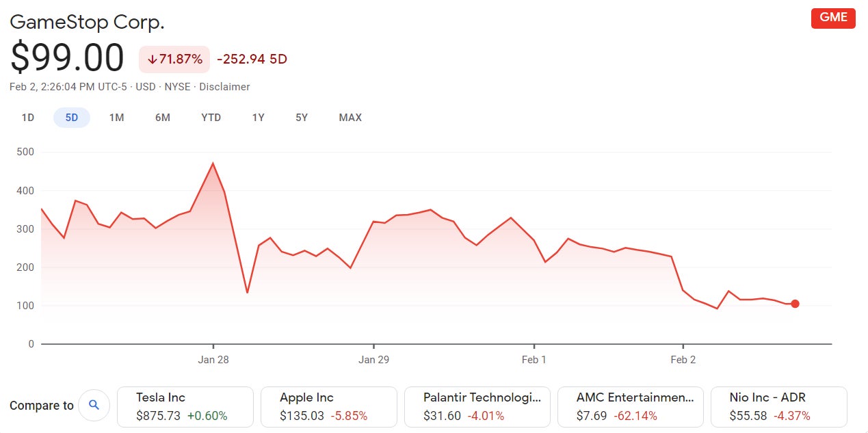Open the Palantir Technologies comparison card
The width and height of the screenshot is (868, 433).
[477, 406]
